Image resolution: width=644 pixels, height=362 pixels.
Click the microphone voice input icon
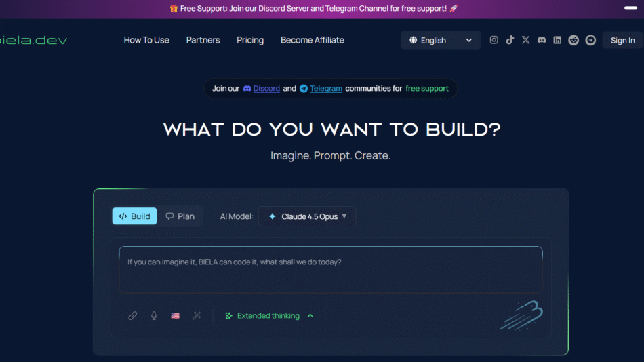click(x=154, y=316)
